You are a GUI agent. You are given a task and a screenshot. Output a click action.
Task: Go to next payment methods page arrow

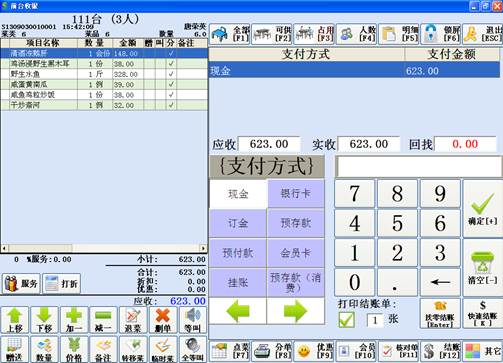click(x=296, y=311)
